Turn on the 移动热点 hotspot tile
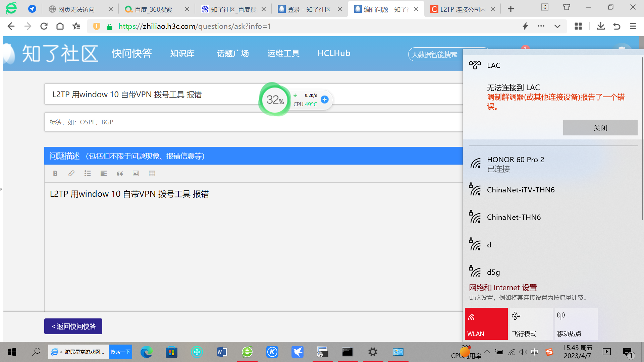Viewport: 644px width, 362px height. [x=576, y=324]
